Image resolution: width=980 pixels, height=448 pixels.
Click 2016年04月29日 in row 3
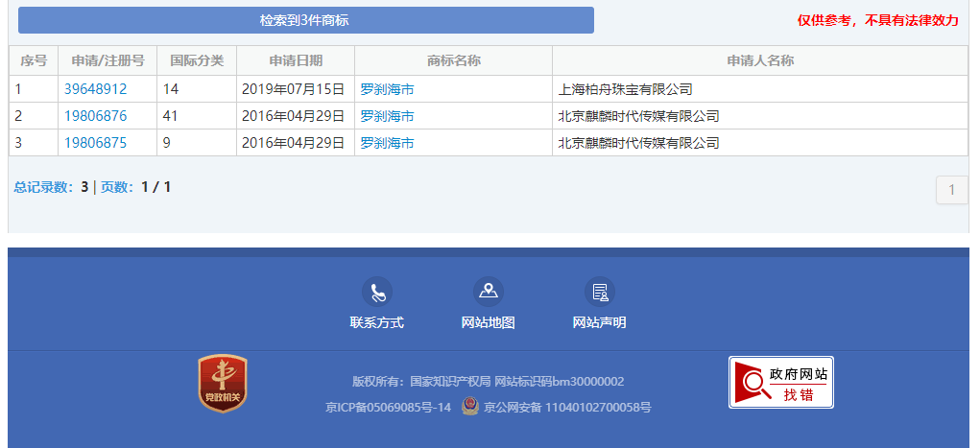point(293,143)
